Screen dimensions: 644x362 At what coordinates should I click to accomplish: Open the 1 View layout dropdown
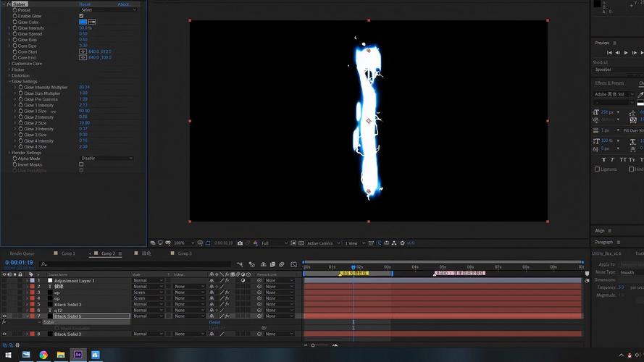pyautogui.click(x=354, y=243)
